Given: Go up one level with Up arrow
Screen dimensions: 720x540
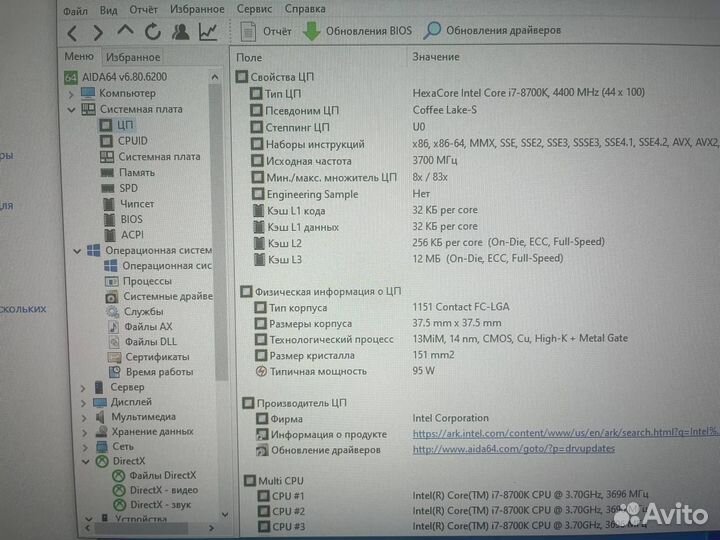Looking at the screenshot, I should (x=125, y=31).
